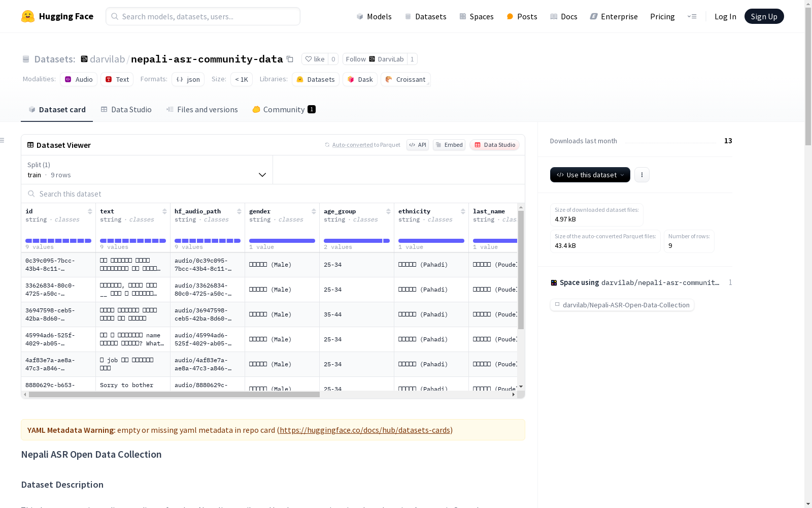Click the Sign Up button
Screen dimensions: 812x508
click(764, 16)
